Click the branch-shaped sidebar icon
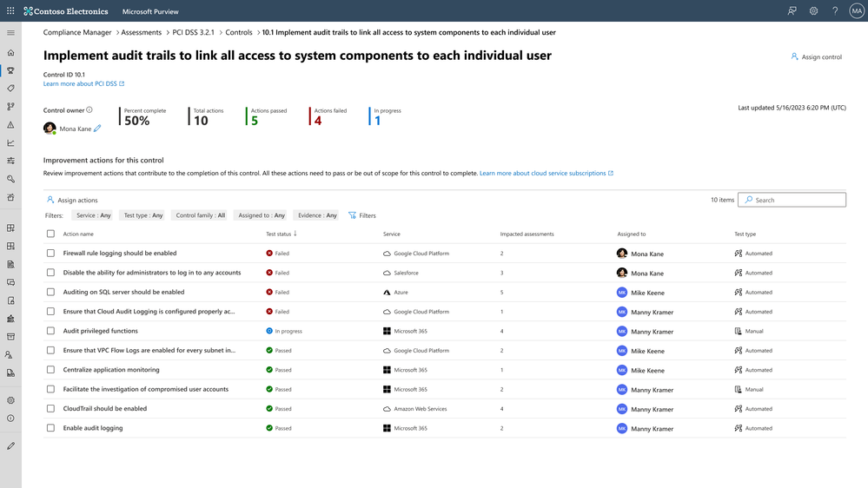Image resolution: width=868 pixels, height=488 pixels. pyautogui.click(x=10, y=106)
